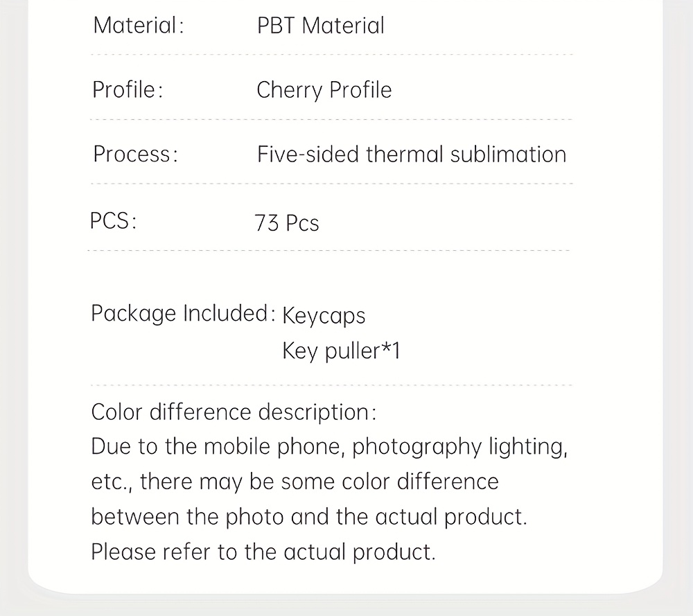This screenshot has height=616, width=693.
Task: Click the "Material:" label
Action: (139, 26)
